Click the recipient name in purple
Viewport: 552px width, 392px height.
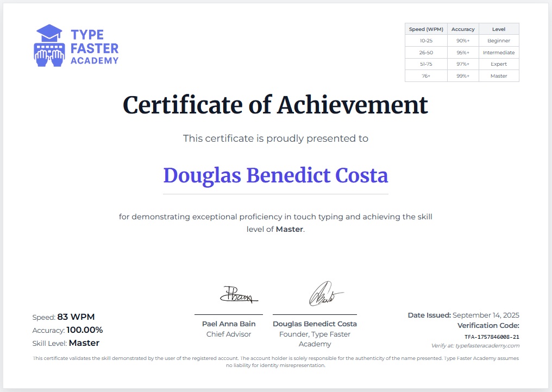(x=275, y=175)
